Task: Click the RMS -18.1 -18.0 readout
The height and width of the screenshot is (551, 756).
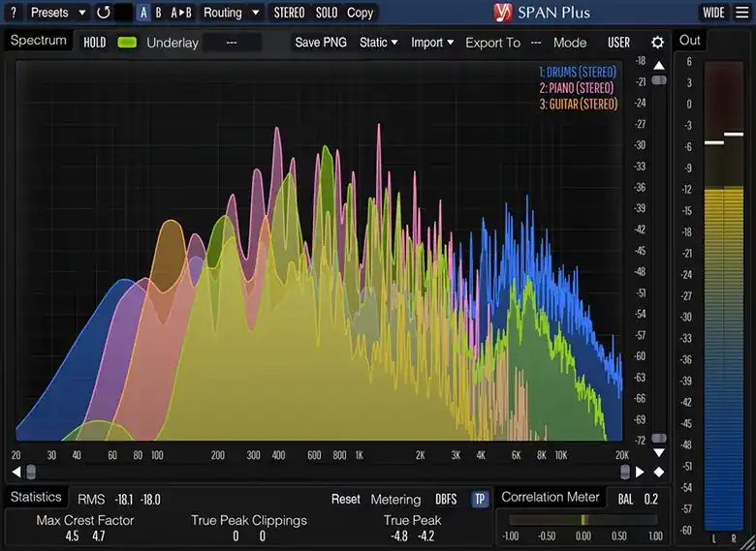Action: tap(119, 500)
